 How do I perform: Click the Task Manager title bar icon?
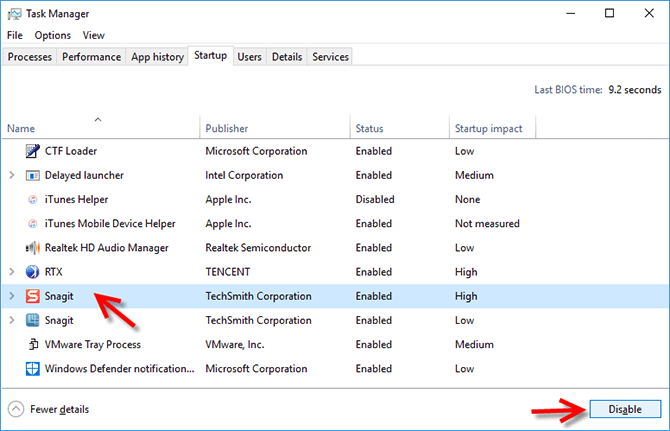coord(14,14)
